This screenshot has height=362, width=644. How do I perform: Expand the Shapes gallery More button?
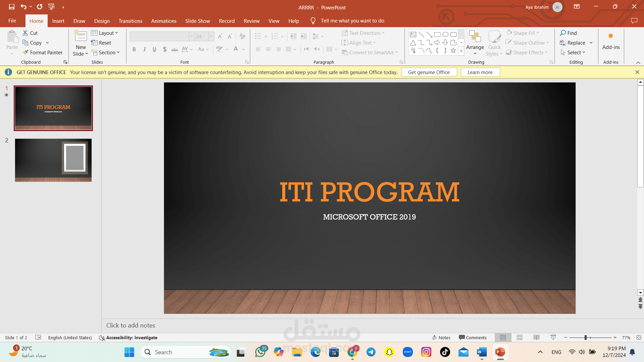(x=461, y=51)
